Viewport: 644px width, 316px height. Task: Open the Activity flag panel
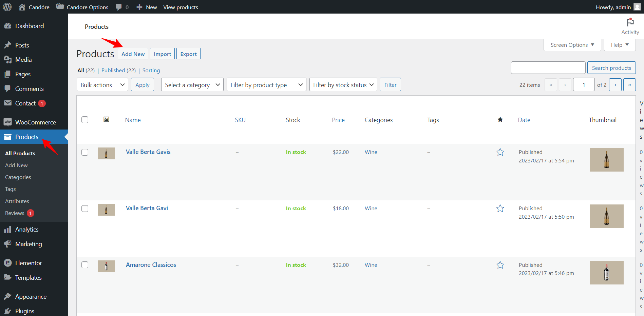[630, 26]
